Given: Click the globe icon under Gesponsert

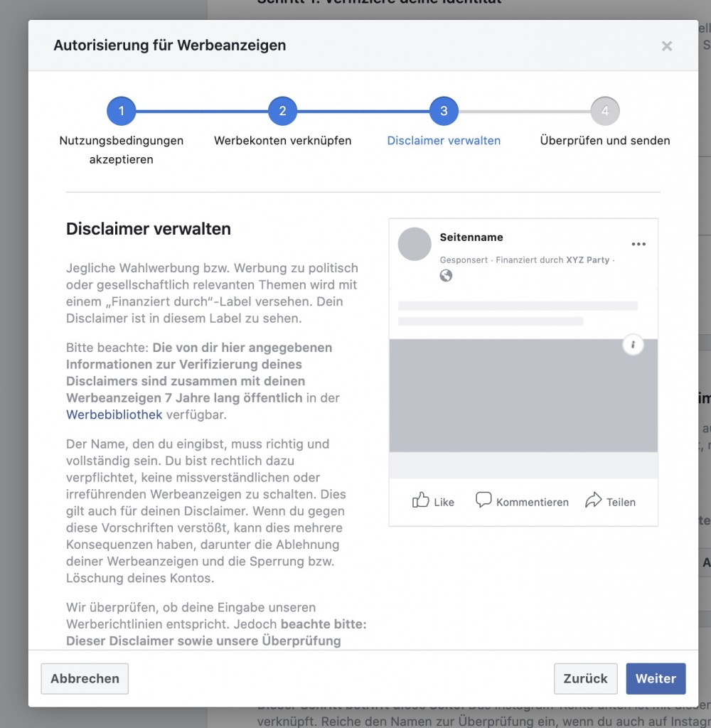Looking at the screenshot, I should click(x=446, y=276).
